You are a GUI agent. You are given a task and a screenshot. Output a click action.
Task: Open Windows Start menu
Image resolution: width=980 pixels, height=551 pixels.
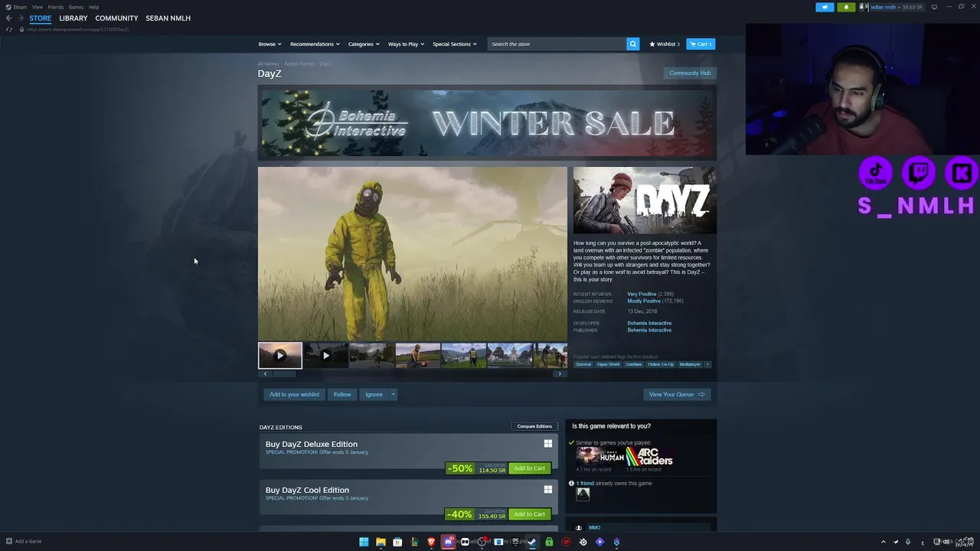pyautogui.click(x=364, y=542)
